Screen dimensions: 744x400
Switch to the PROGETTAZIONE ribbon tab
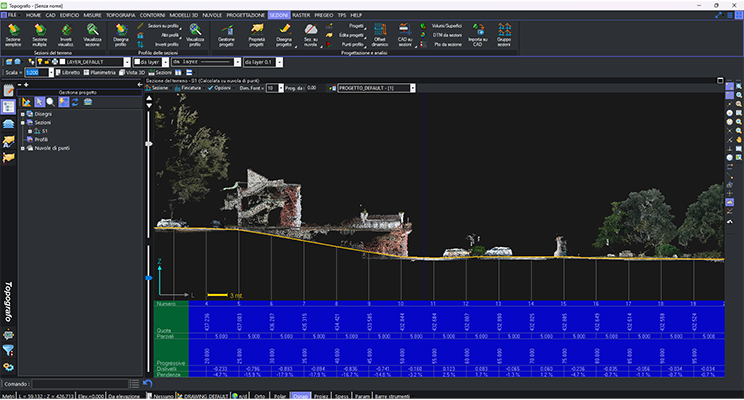[x=245, y=17]
